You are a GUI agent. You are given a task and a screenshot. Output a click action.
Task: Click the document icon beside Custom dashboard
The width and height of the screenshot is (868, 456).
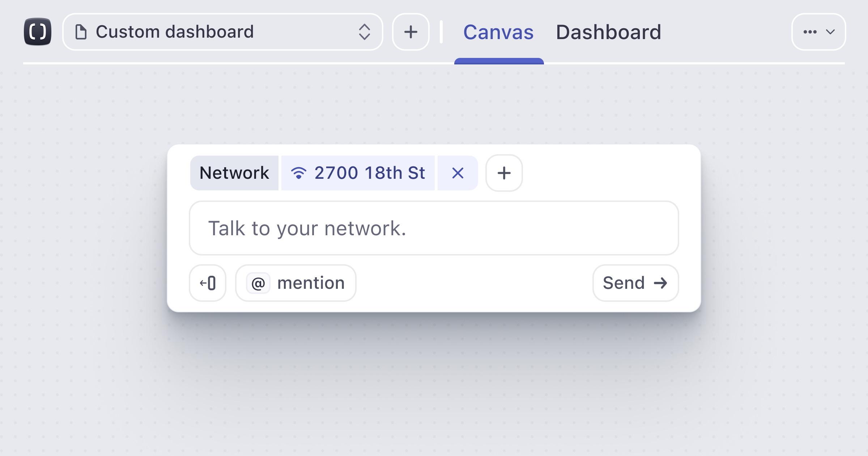[81, 32]
